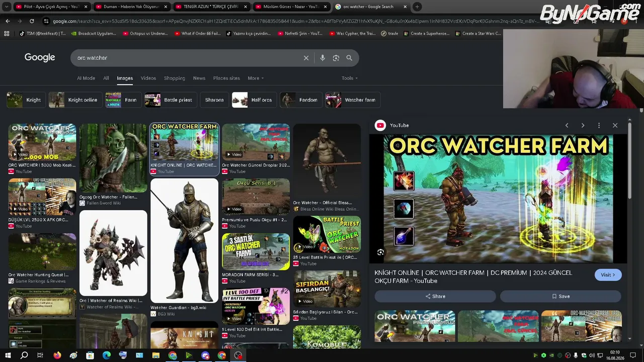Image resolution: width=644 pixels, height=362 pixels.
Task: Search inside the preview image with Lens icon
Action: click(x=381, y=252)
